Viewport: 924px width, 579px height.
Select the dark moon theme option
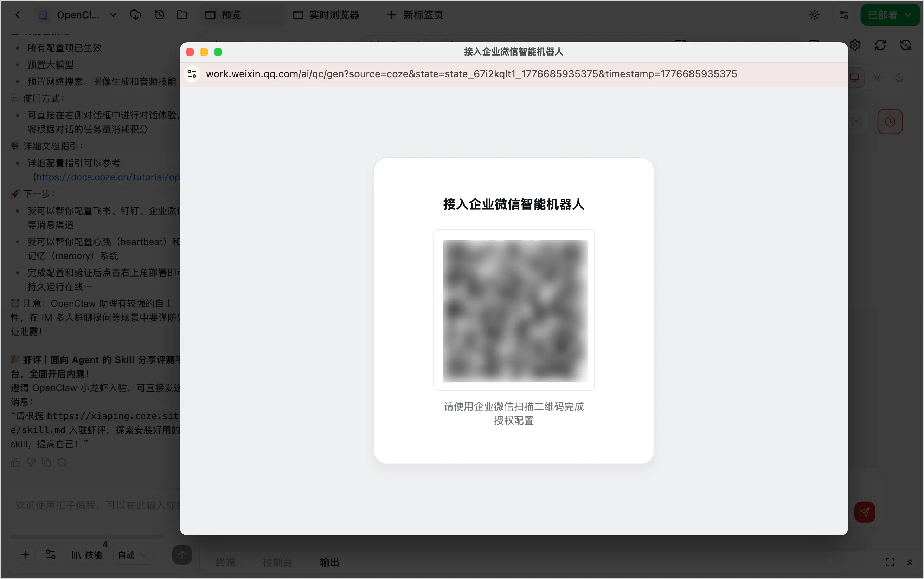point(899,78)
